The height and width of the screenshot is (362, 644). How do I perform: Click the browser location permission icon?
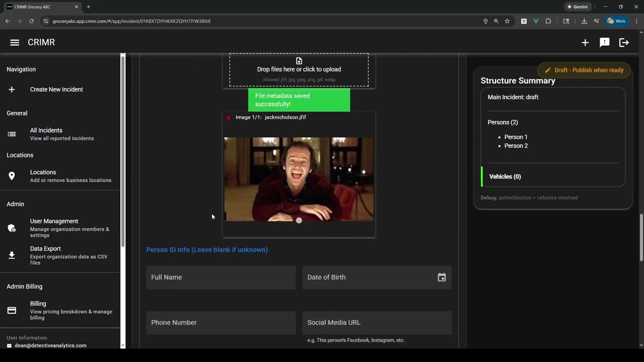(486, 21)
